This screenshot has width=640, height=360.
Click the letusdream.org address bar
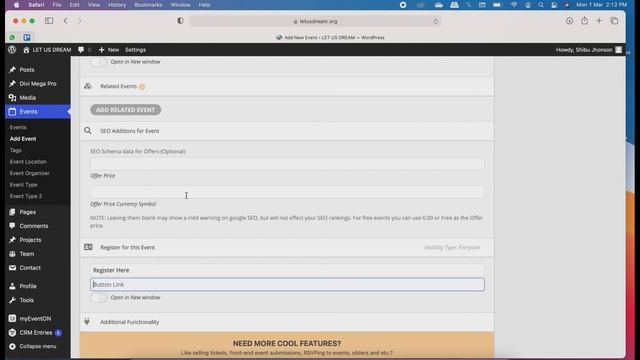(315, 21)
